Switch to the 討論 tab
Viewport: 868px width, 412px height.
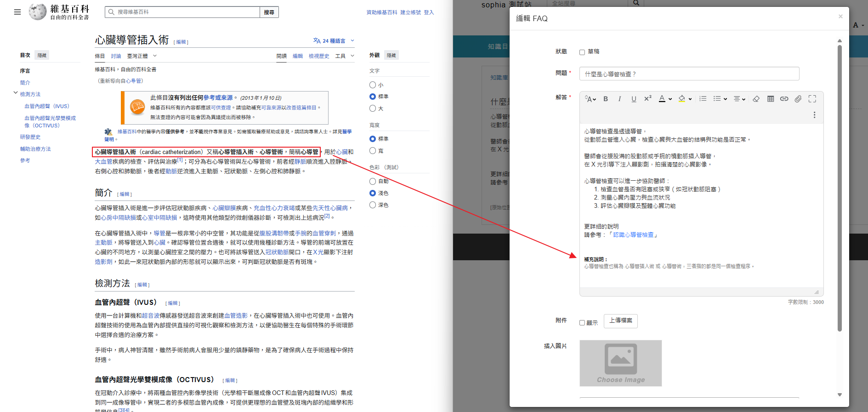[116, 56]
